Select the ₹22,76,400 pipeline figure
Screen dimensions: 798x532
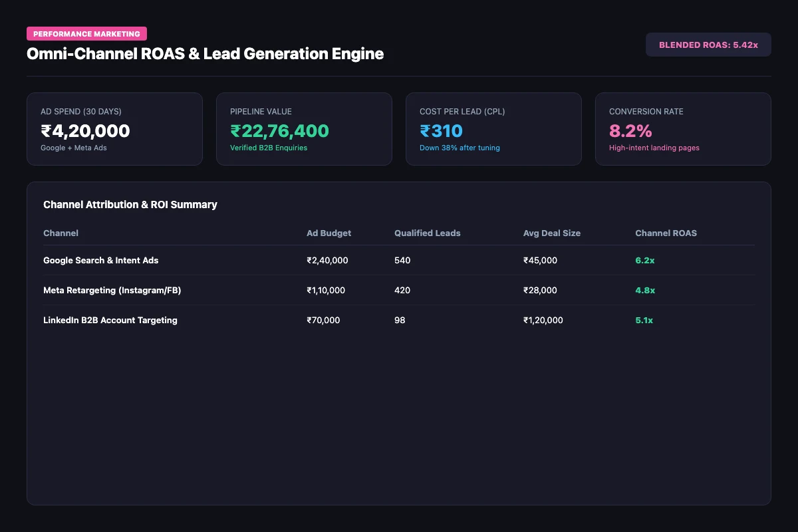pyautogui.click(x=279, y=131)
